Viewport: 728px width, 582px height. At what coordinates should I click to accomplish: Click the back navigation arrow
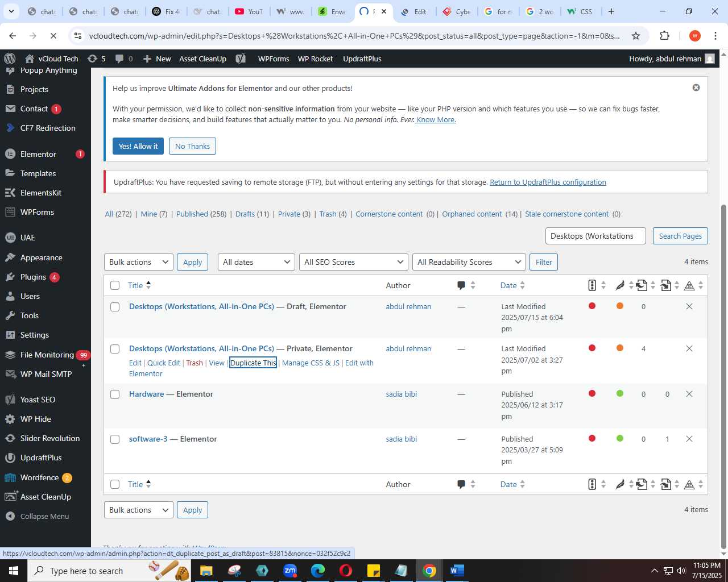point(13,36)
